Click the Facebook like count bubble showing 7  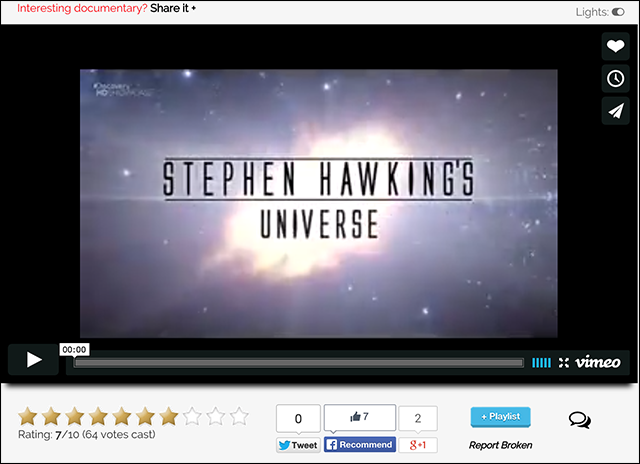click(360, 417)
